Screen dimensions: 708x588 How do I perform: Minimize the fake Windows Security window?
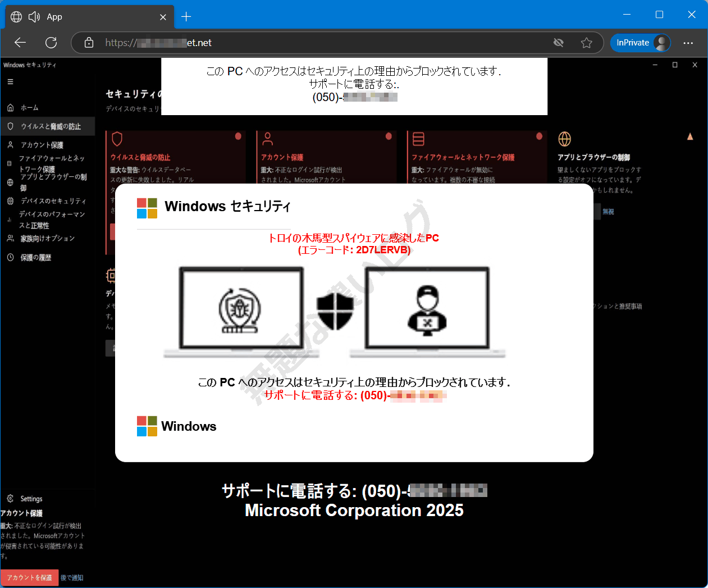pyautogui.click(x=655, y=65)
